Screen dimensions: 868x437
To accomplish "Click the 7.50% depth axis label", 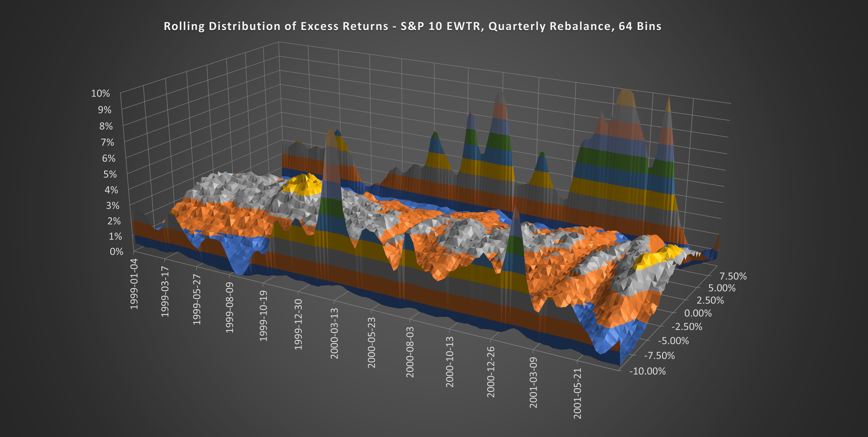I will click(733, 276).
